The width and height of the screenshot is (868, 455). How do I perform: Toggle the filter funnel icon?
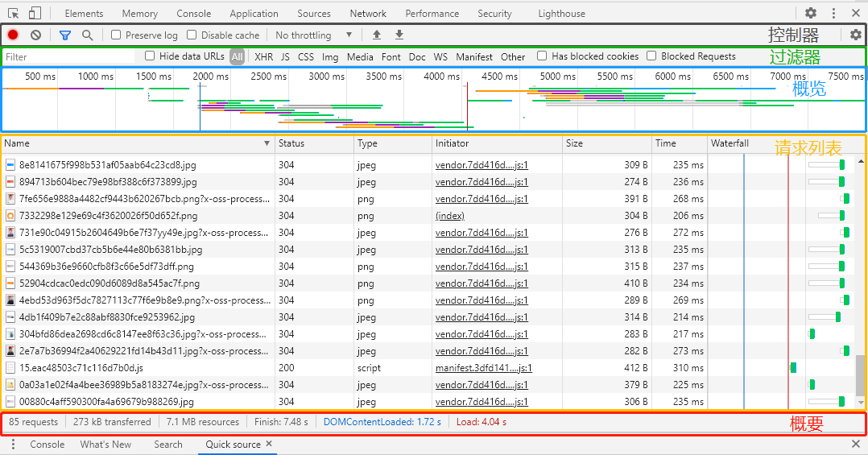(x=65, y=35)
